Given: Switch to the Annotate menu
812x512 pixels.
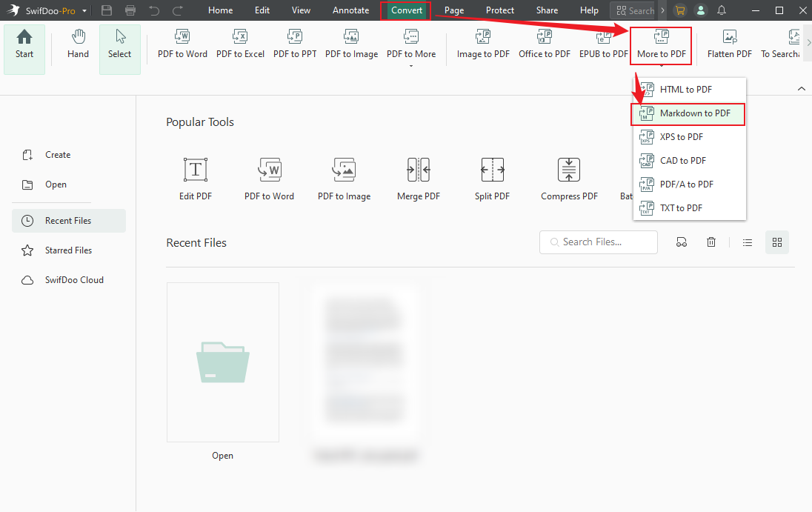Looking at the screenshot, I should pyautogui.click(x=350, y=10).
